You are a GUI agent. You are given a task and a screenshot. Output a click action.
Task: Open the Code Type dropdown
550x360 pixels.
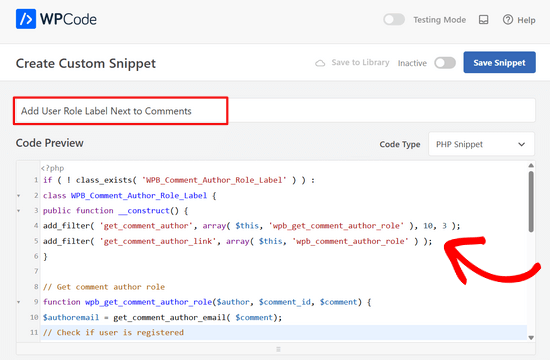pyautogui.click(x=481, y=144)
